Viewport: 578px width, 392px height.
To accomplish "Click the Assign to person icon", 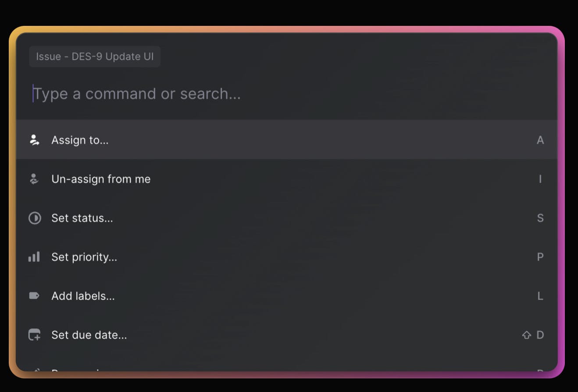I will pos(34,140).
